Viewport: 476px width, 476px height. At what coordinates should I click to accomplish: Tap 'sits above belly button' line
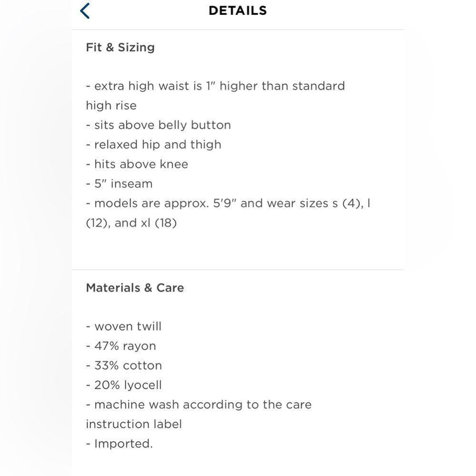tap(158, 125)
